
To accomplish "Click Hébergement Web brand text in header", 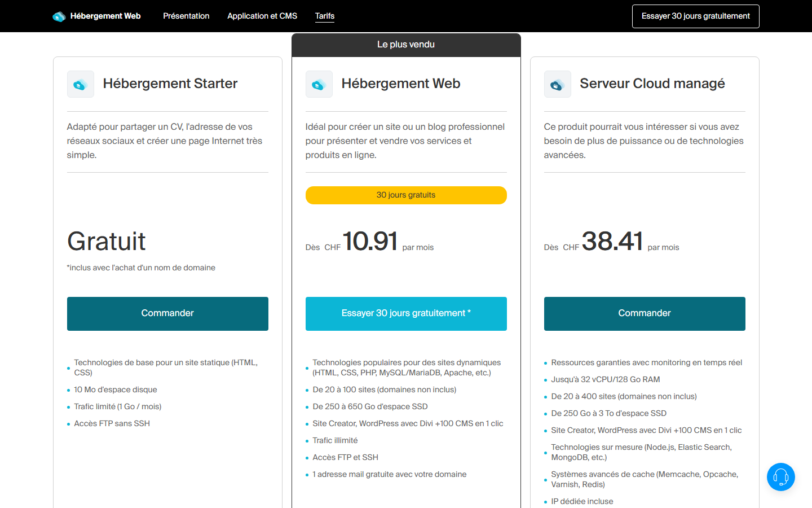I will (105, 16).
